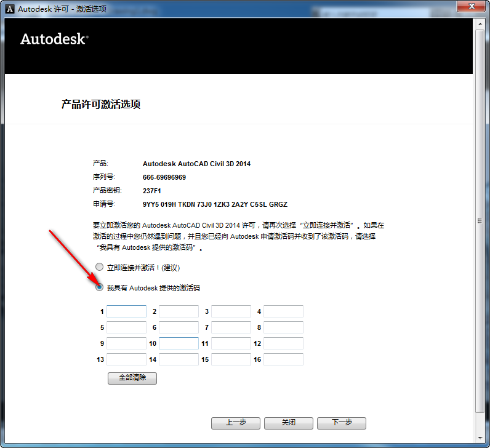
Task: Click the 关闭 button
Action: point(289,423)
